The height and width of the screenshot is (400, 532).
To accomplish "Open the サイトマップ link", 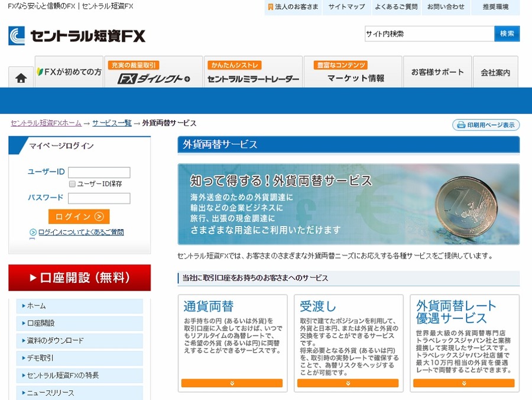I will [346, 7].
